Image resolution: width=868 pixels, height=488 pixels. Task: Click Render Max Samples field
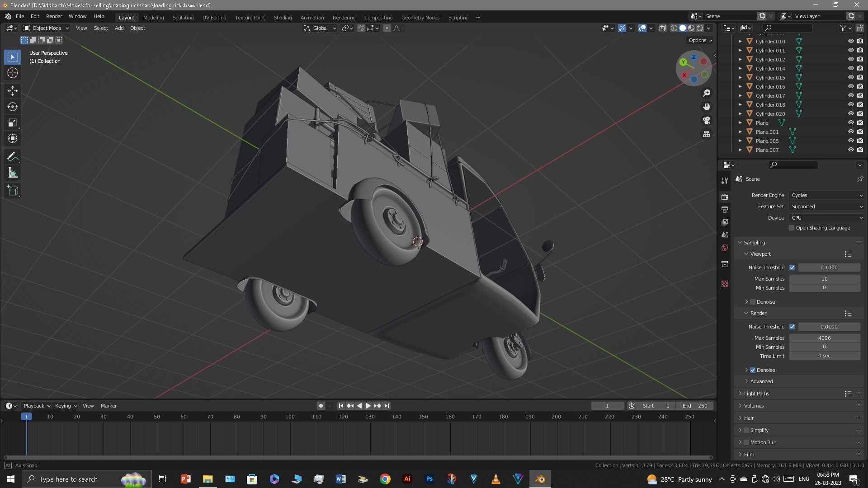point(825,338)
